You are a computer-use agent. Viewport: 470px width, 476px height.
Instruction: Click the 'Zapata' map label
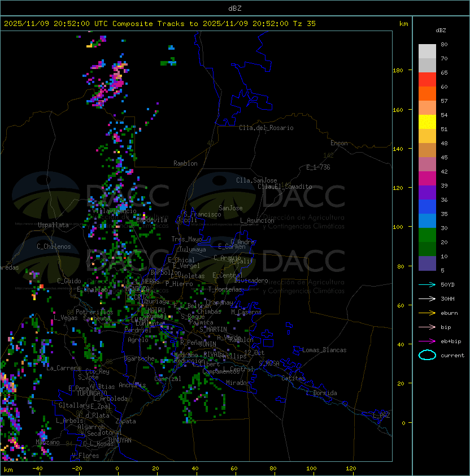click(125, 421)
